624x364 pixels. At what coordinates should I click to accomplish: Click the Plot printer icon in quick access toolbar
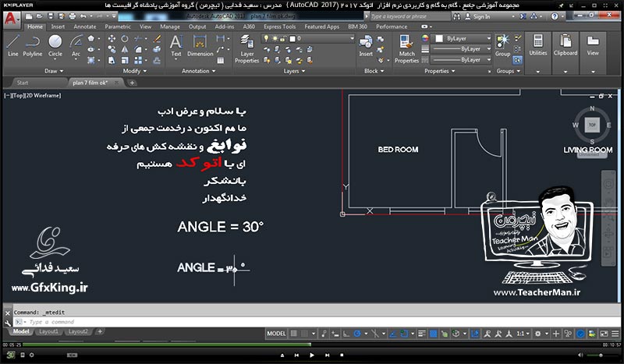[72, 16]
